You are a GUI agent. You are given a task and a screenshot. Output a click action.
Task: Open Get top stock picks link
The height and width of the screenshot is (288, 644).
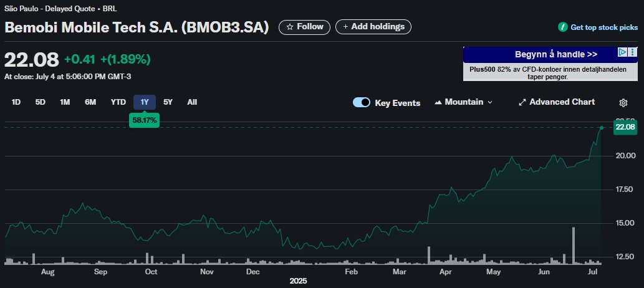tap(604, 27)
